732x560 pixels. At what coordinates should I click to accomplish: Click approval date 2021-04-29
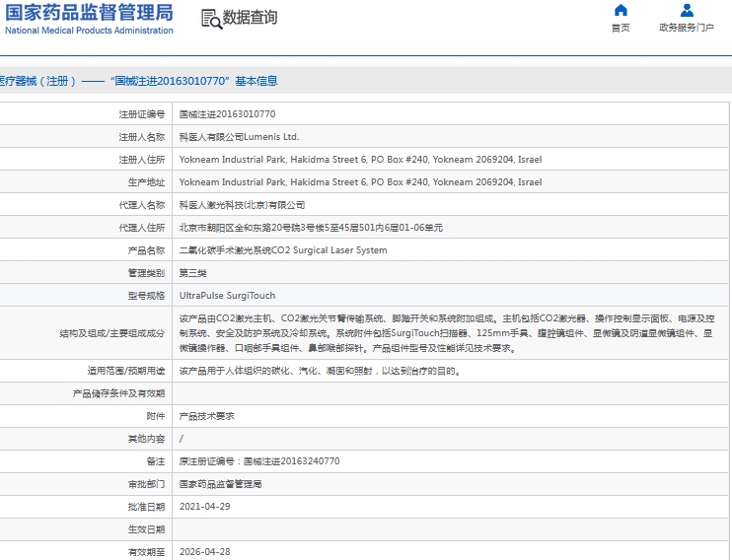coord(204,507)
